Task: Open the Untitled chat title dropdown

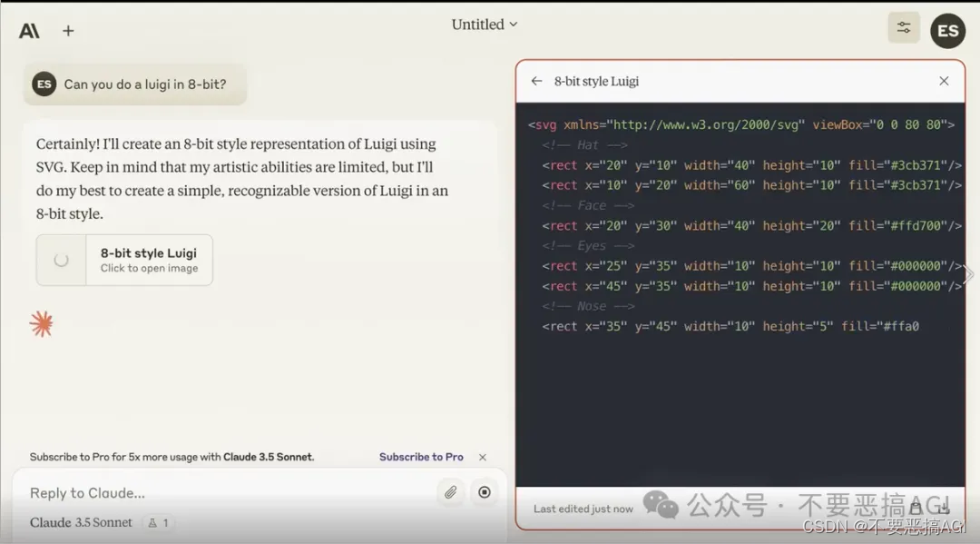Action: (485, 25)
